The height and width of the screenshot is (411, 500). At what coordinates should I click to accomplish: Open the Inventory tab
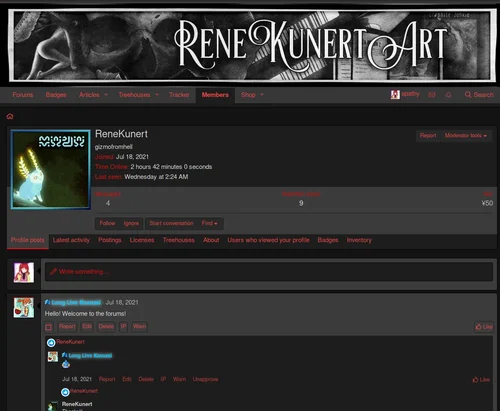(x=359, y=240)
